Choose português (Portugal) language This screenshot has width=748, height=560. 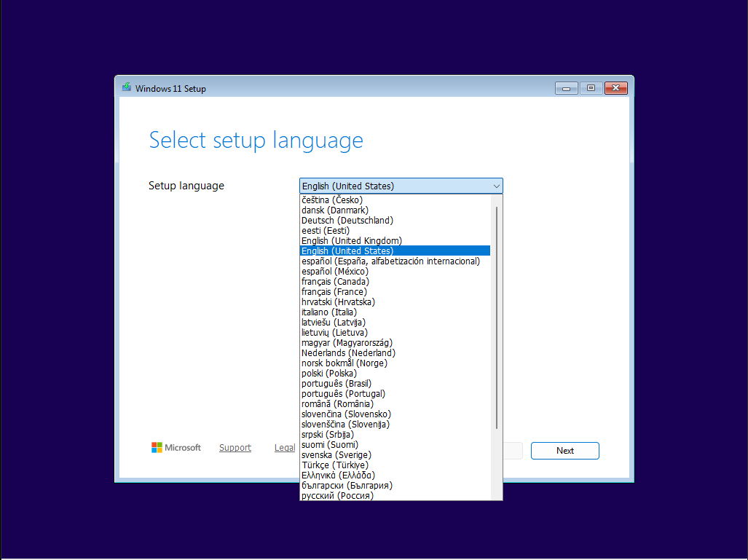pos(395,394)
